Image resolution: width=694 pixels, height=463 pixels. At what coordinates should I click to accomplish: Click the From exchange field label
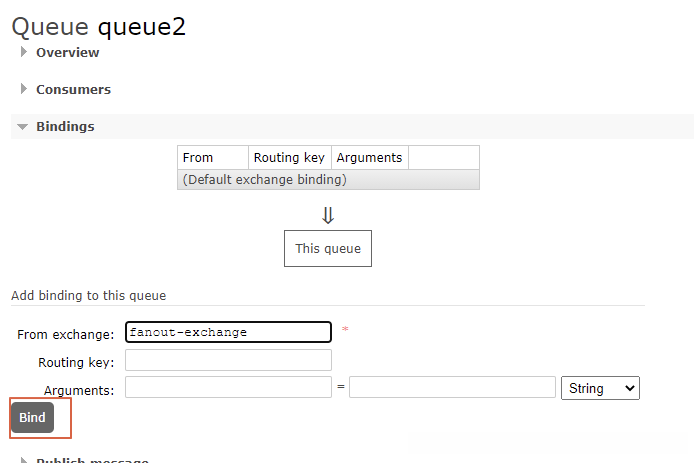65,334
